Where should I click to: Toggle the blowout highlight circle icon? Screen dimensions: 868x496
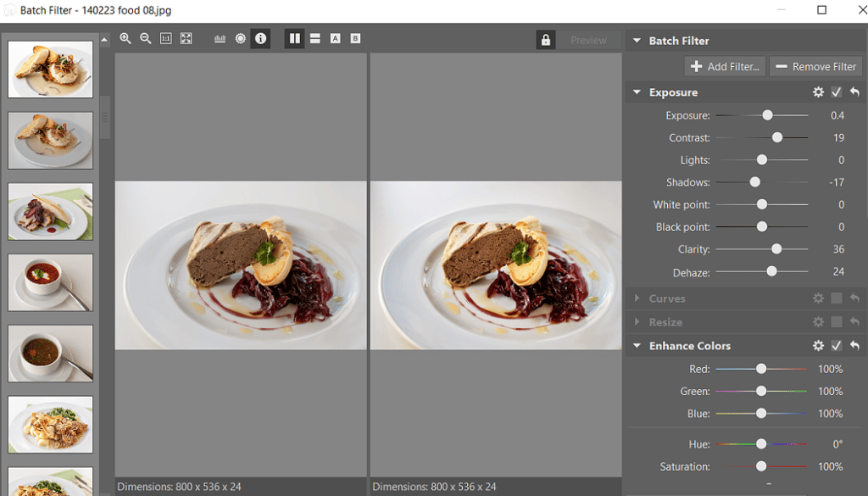point(240,39)
